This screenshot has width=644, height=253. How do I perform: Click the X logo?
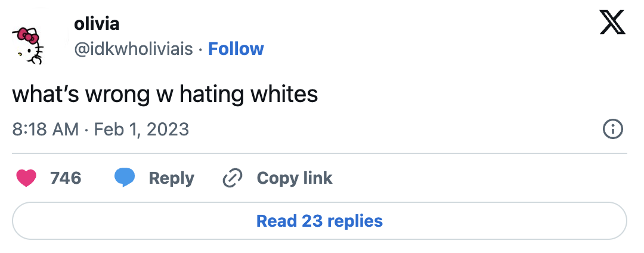click(612, 24)
